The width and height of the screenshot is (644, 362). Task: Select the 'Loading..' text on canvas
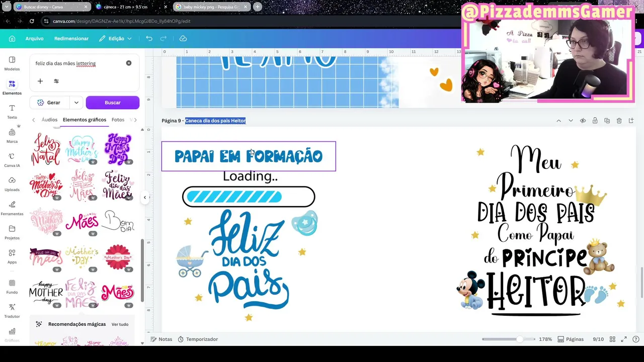coord(250,176)
